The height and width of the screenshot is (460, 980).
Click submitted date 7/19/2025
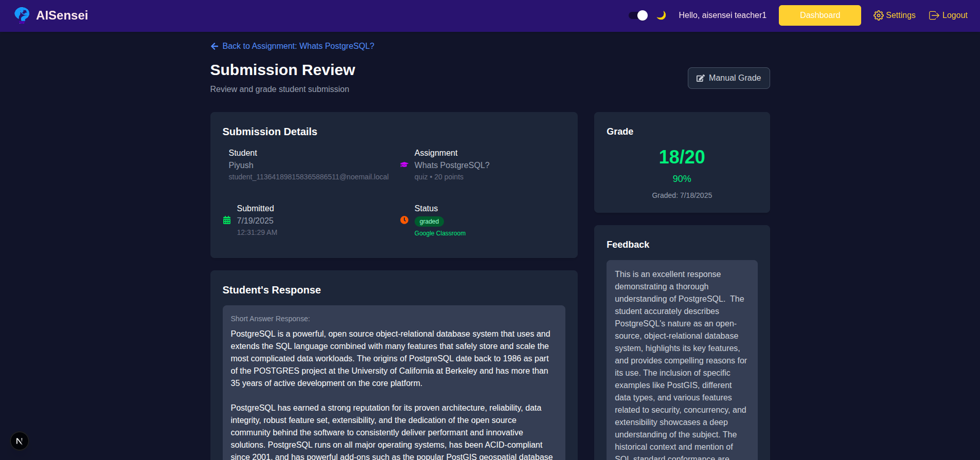(255, 220)
